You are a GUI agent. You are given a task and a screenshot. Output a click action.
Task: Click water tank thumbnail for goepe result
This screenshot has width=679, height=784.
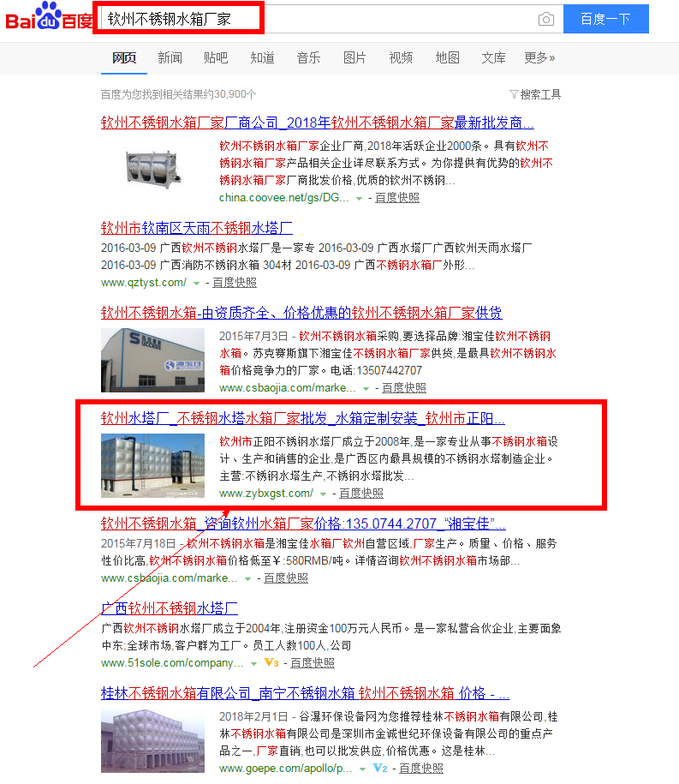[x=152, y=741]
